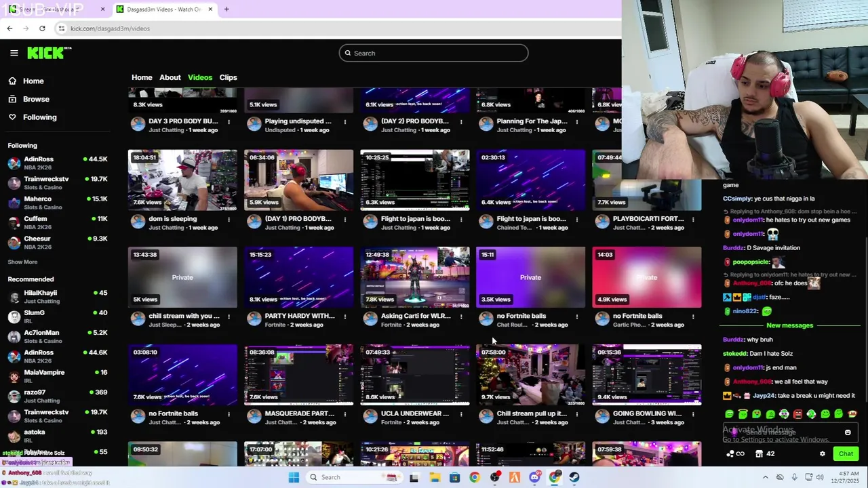Switch to the About channel tab
This screenshot has height=488, width=868.
170,77
